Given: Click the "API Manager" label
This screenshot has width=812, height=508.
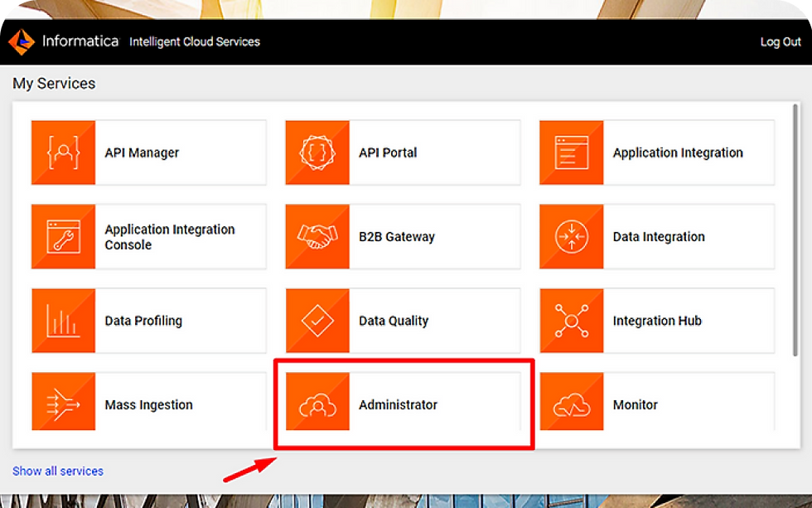Looking at the screenshot, I should click(x=142, y=152).
